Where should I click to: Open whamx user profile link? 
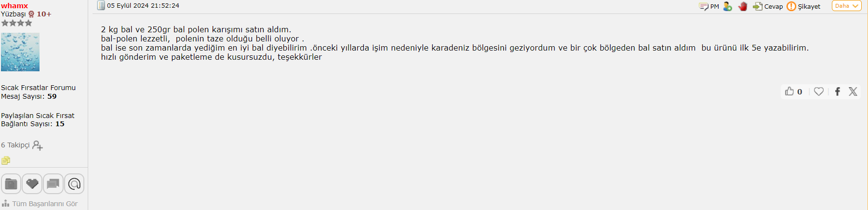pyautogui.click(x=14, y=6)
